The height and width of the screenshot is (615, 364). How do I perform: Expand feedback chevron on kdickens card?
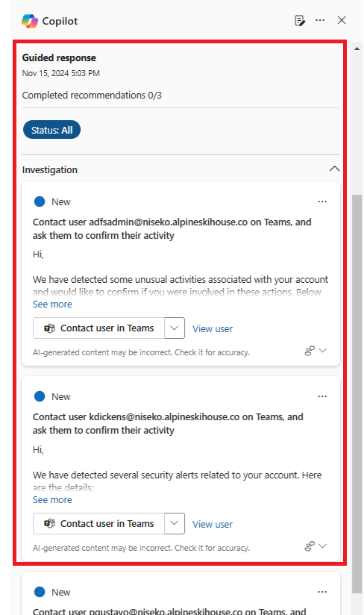[x=322, y=546]
